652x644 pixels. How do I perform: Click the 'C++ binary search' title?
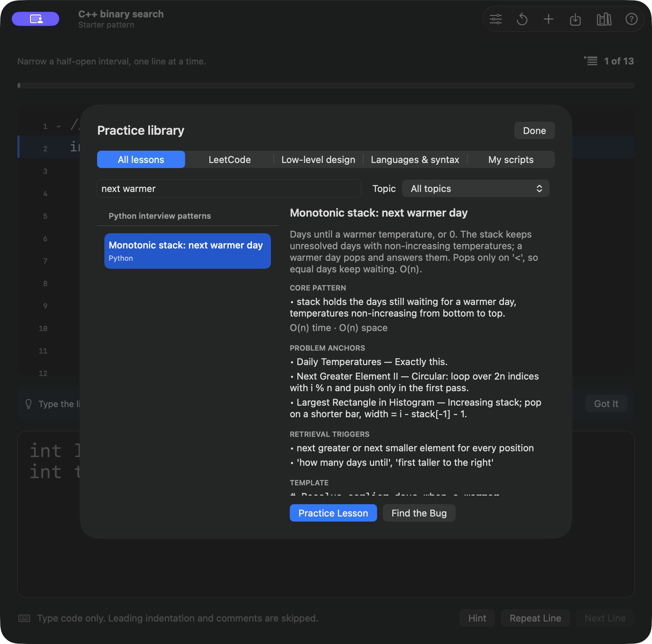(121, 14)
